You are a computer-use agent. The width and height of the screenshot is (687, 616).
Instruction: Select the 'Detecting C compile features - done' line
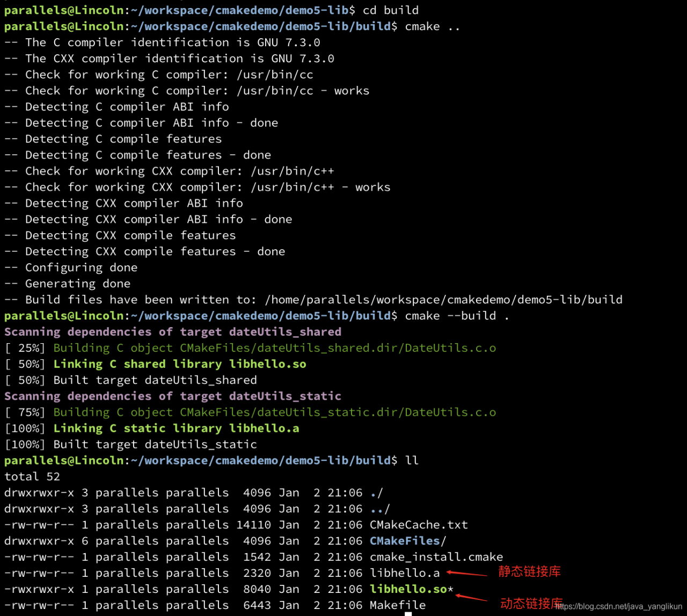tap(138, 155)
